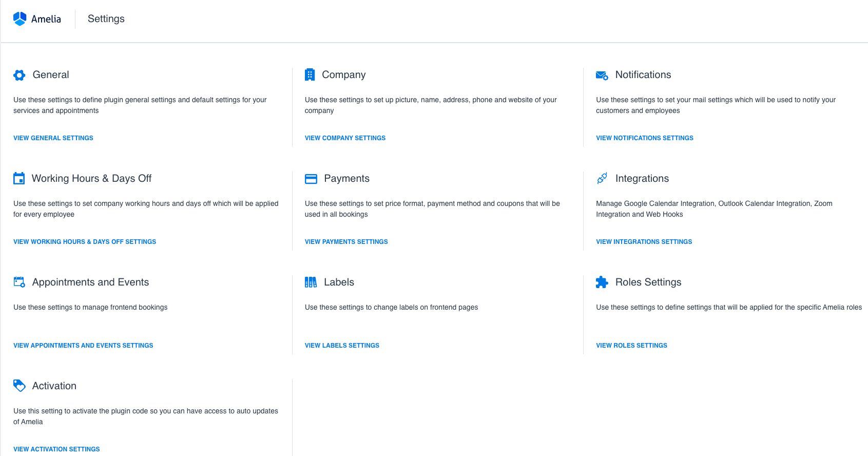Viewport: 868px width, 456px height.
Task: Click the Google Calendar Integration description text
Action: [714, 209]
